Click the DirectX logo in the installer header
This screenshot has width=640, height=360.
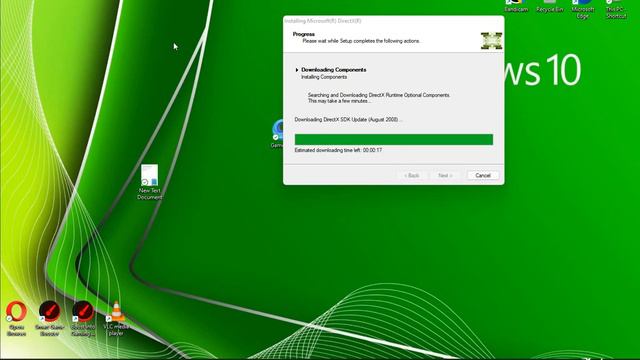(x=491, y=41)
